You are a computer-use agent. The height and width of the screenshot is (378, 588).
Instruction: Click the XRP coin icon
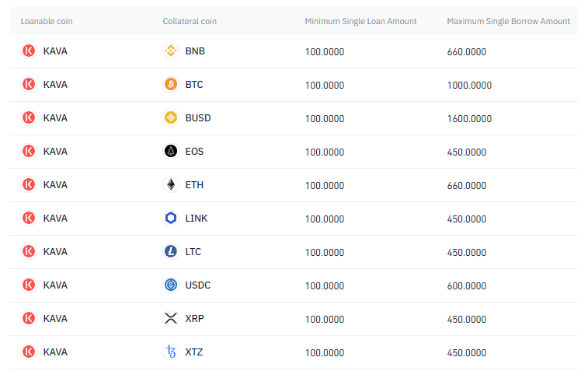[171, 318]
